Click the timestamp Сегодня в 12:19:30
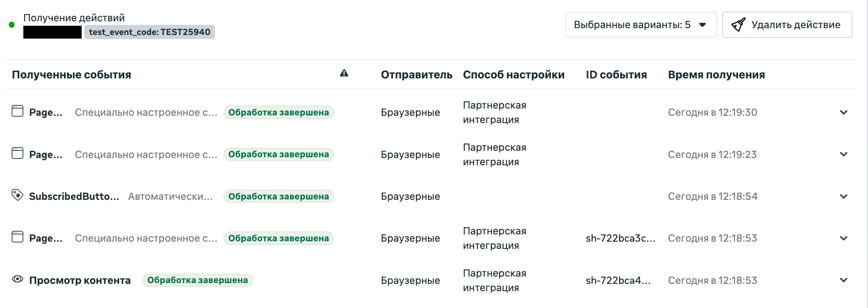This screenshot has width=868, height=308. coord(713,113)
